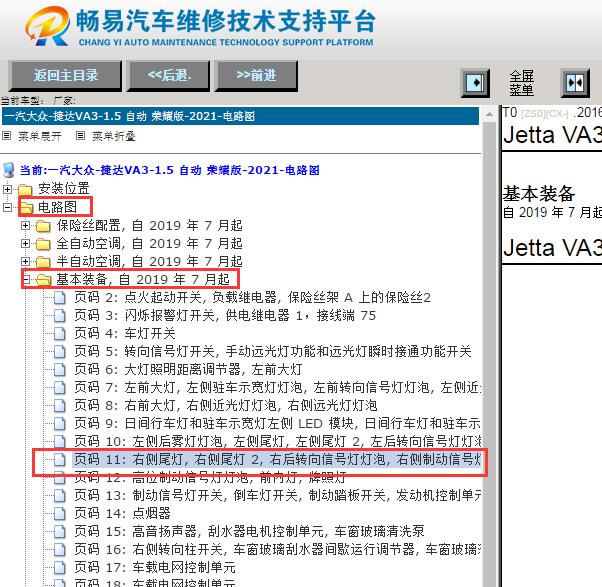
Task: Click the left panel arrow icon beside 全屏菜单
Action: [x=475, y=83]
